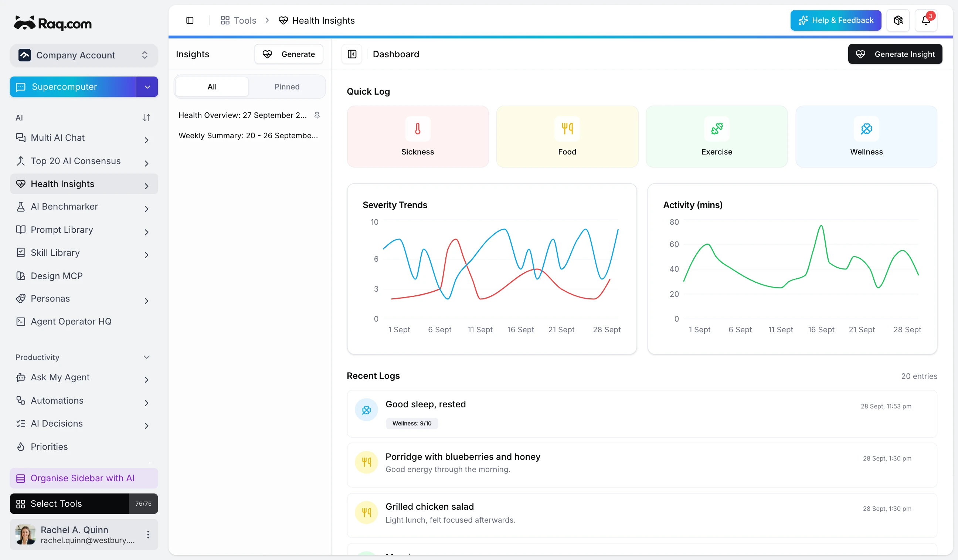The height and width of the screenshot is (560, 958).
Task: Open AI Benchmarker in sidebar
Action: [x=84, y=206]
